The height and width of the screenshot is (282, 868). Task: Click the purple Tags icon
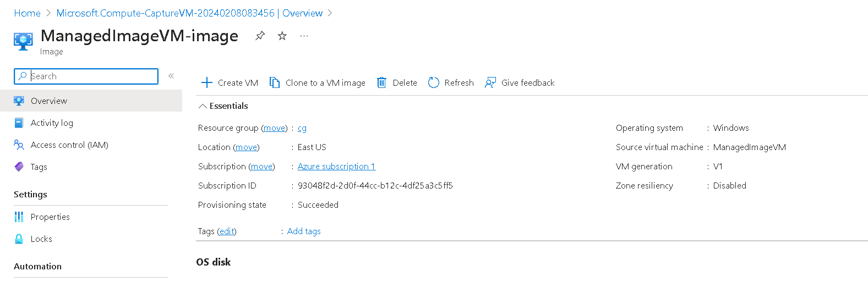pos(19,167)
